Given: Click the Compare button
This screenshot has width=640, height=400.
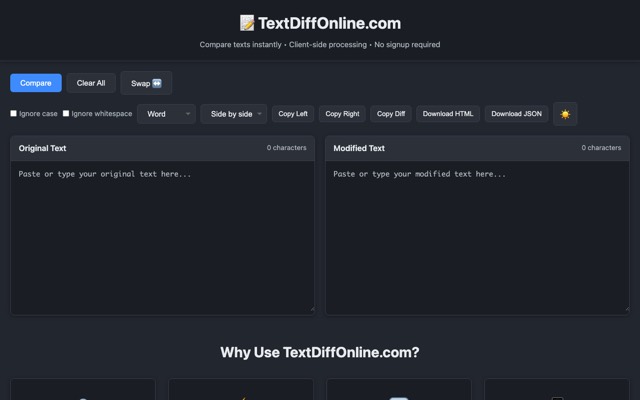Looking at the screenshot, I should point(36,83).
